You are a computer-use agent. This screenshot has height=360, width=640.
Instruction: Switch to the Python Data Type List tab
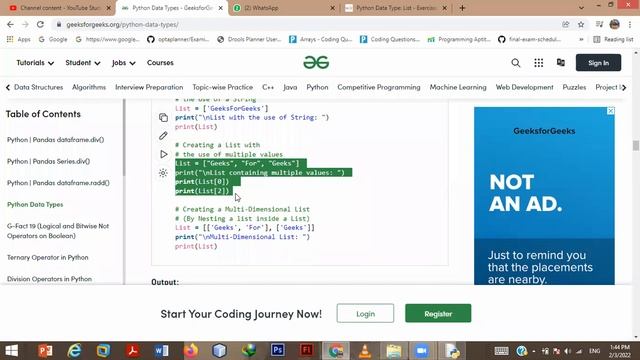(x=395, y=8)
